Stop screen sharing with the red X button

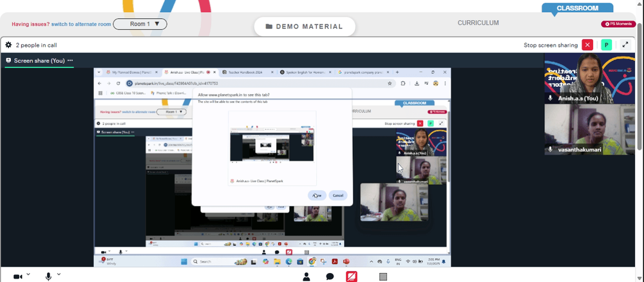click(x=588, y=45)
